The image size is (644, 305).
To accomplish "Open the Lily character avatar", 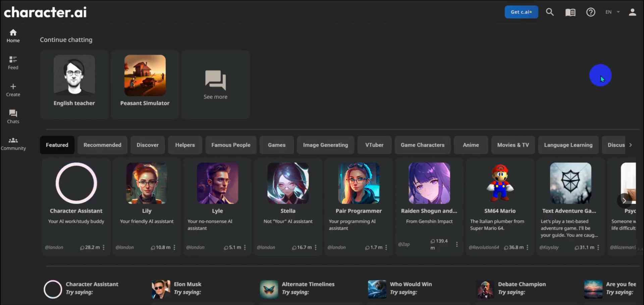I will coord(147,183).
